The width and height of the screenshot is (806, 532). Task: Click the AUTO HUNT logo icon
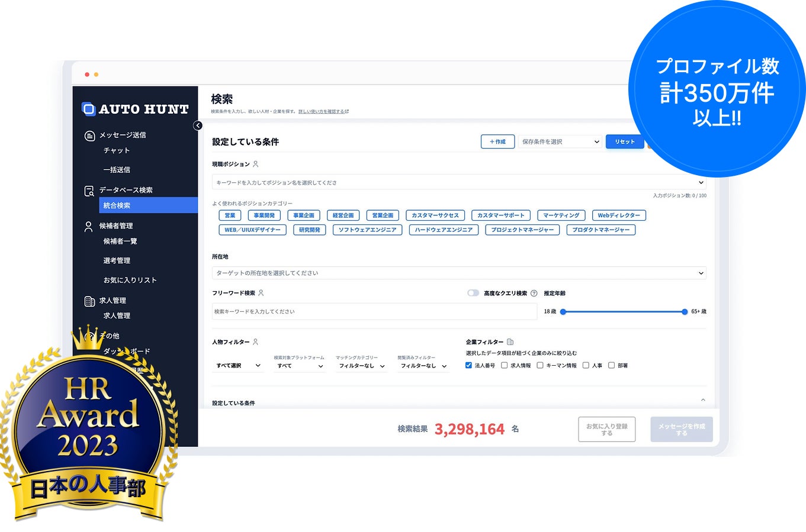coord(88,109)
